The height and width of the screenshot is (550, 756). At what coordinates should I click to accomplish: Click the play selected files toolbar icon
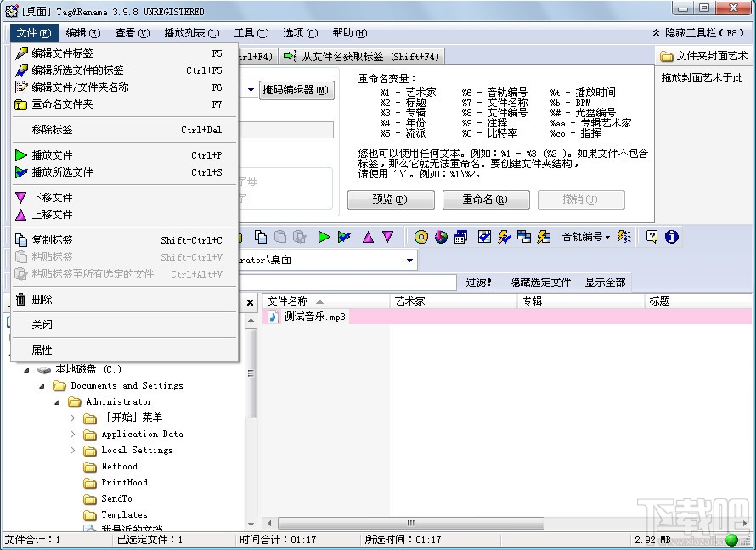point(345,237)
